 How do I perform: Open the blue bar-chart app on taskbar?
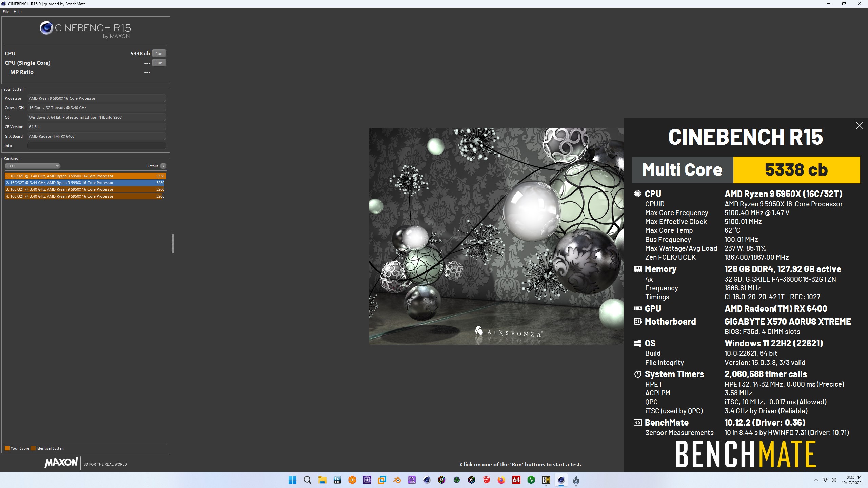[x=337, y=480]
